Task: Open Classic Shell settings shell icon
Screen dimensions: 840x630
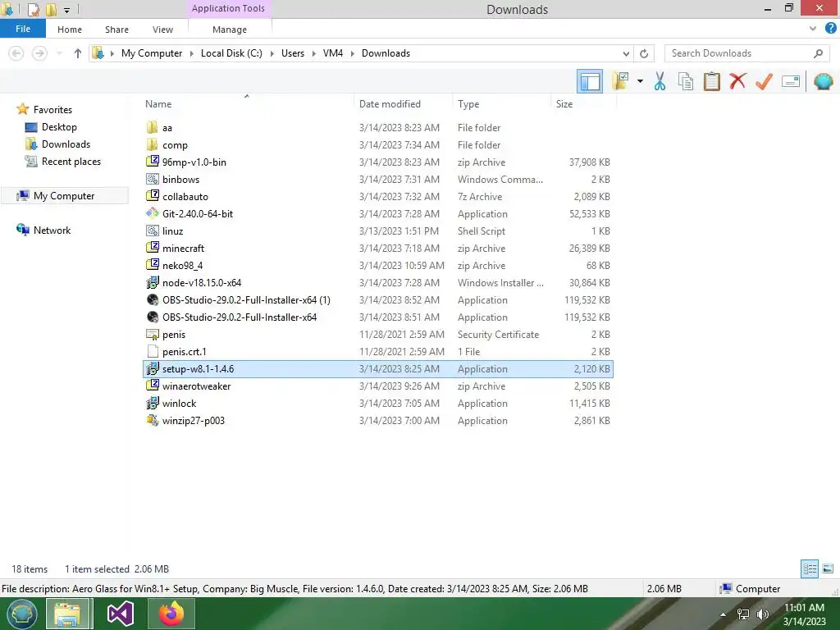Action: 823,81
